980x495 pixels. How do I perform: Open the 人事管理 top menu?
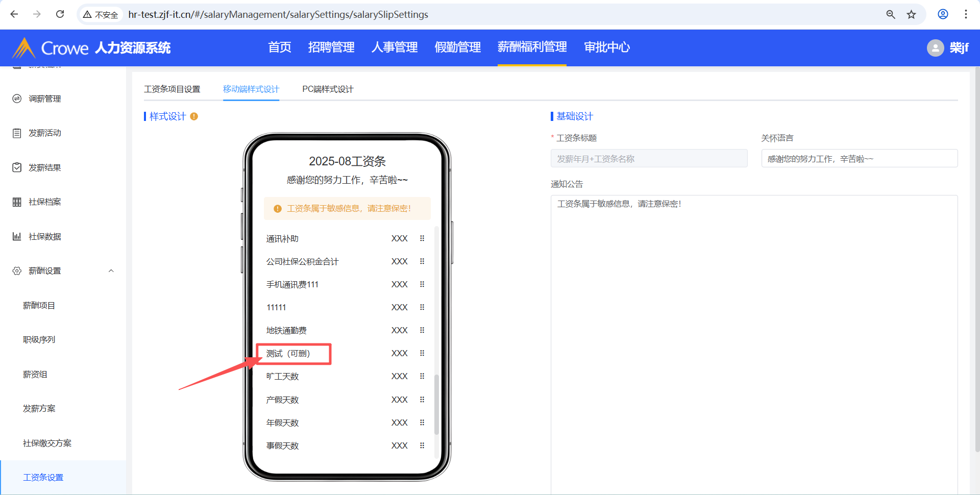coord(395,47)
